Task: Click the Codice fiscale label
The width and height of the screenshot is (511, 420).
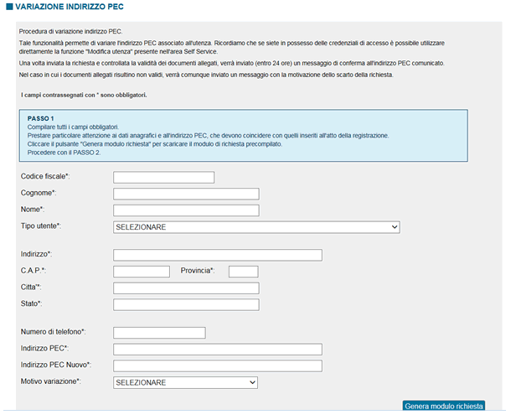Action: tap(45, 176)
